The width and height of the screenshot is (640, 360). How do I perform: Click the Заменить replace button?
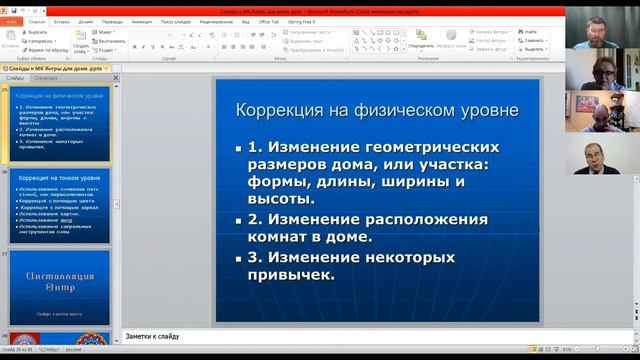click(533, 41)
